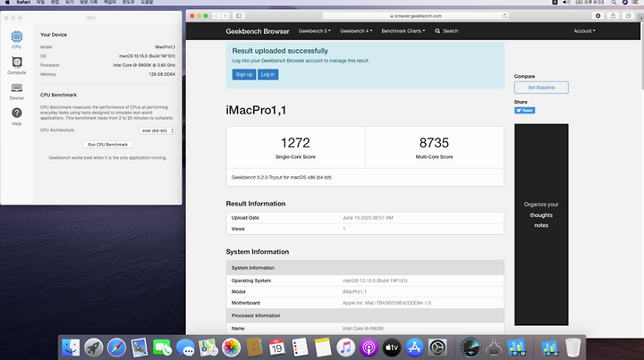Show the Safari tab overview
Image resolution: width=644 pixels, height=360 pixels.
628,15
